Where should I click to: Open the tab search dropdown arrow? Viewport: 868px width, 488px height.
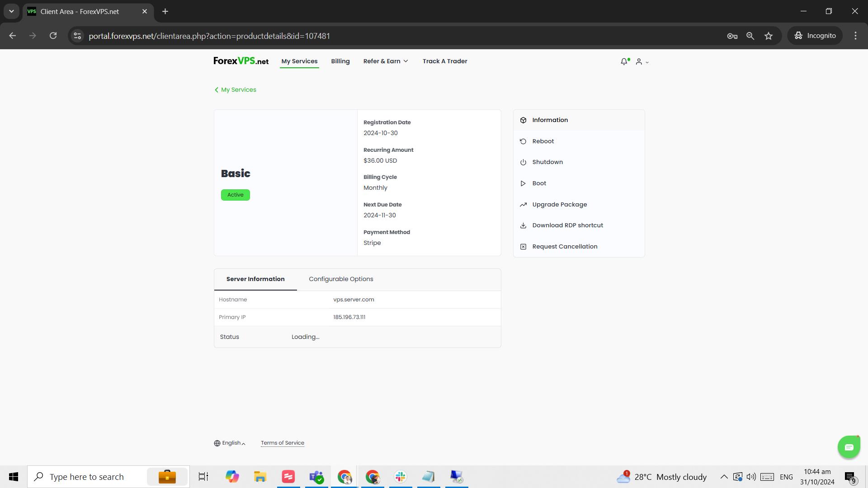[x=11, y=11]
